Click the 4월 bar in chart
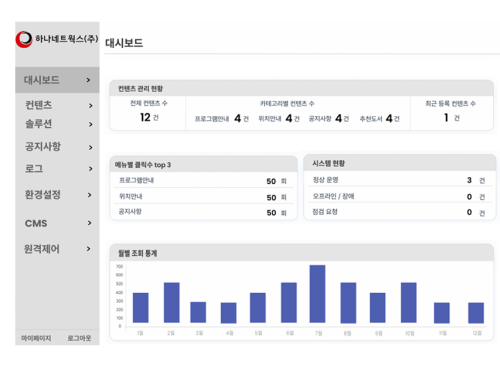 pyautogui.click(x=229, y=313)
